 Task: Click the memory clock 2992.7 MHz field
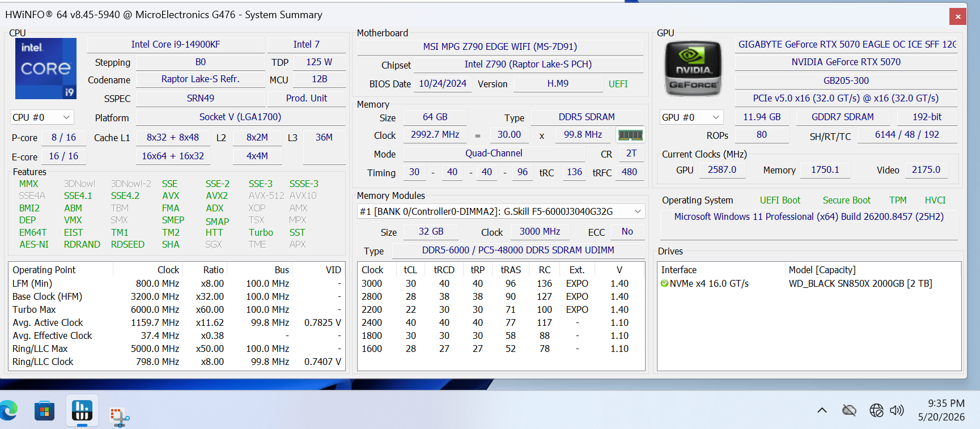pyautogui.click(x=435, y=135)
